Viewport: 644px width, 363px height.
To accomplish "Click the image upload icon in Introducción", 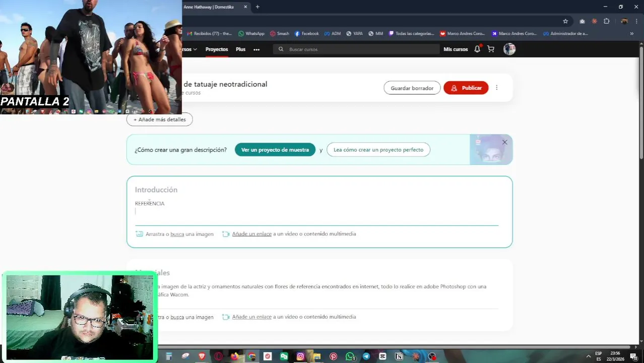I will (140, 234).
